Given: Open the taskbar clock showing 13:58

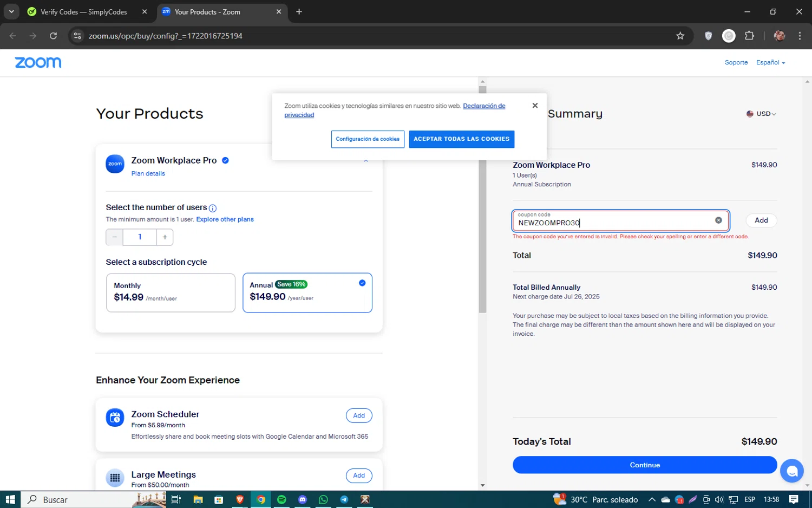Looking at the screenshot, I should (x=771, y=499).
